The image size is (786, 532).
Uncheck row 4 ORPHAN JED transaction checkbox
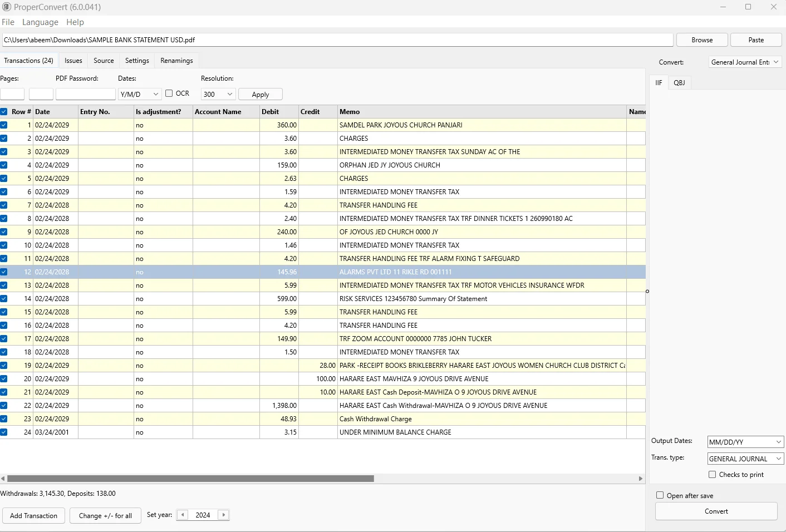point(3,165)
